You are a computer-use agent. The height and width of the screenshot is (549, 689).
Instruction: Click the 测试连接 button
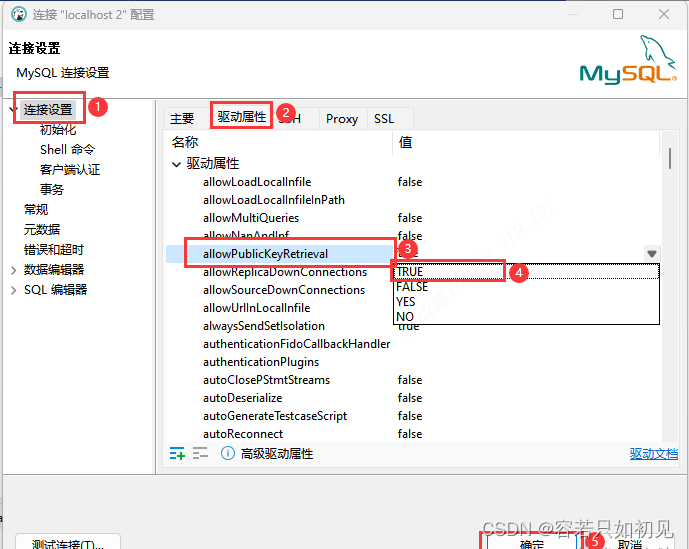point(68,542)
